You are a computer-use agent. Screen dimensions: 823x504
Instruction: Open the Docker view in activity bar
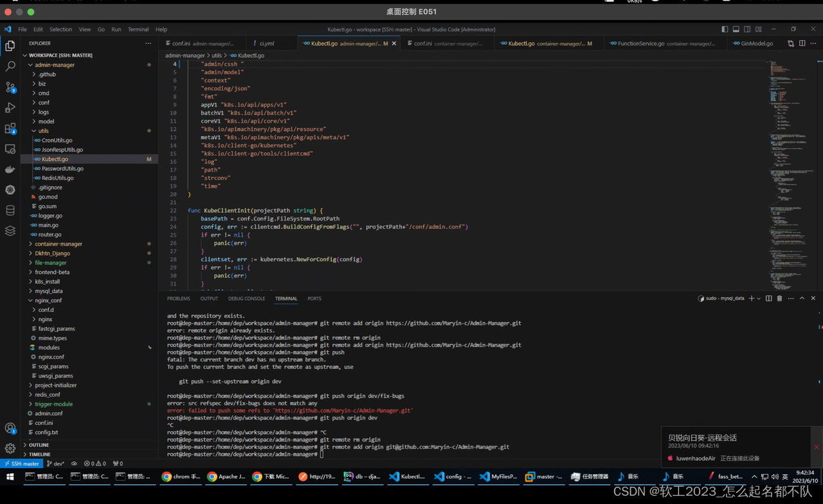pyautogui.click(x=10, y=170)
